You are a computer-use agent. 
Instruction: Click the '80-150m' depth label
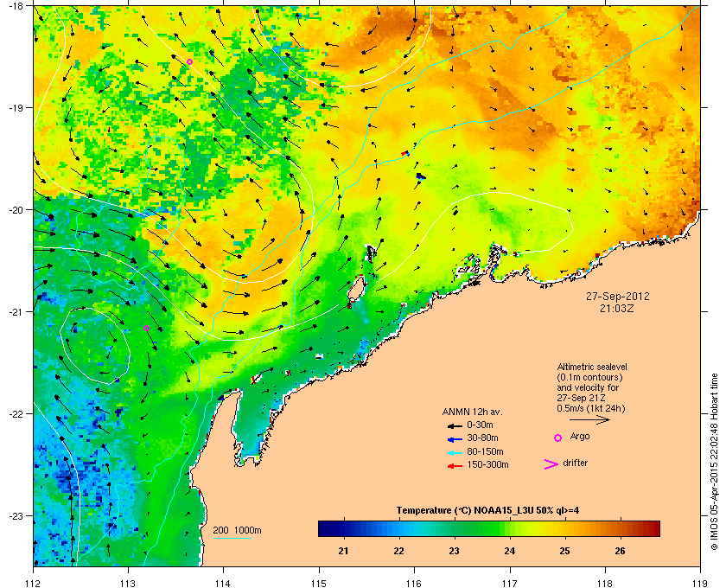tap(485, 451)
